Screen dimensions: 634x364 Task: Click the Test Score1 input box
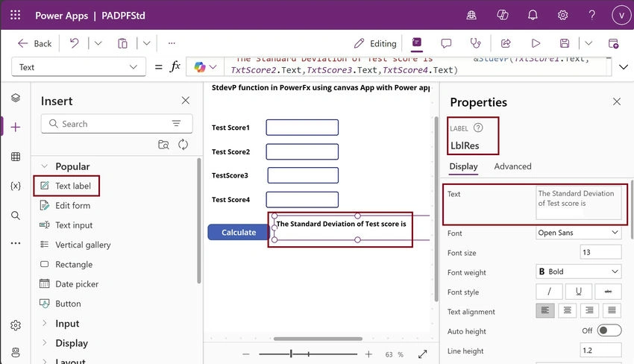(x=302, y=128)
